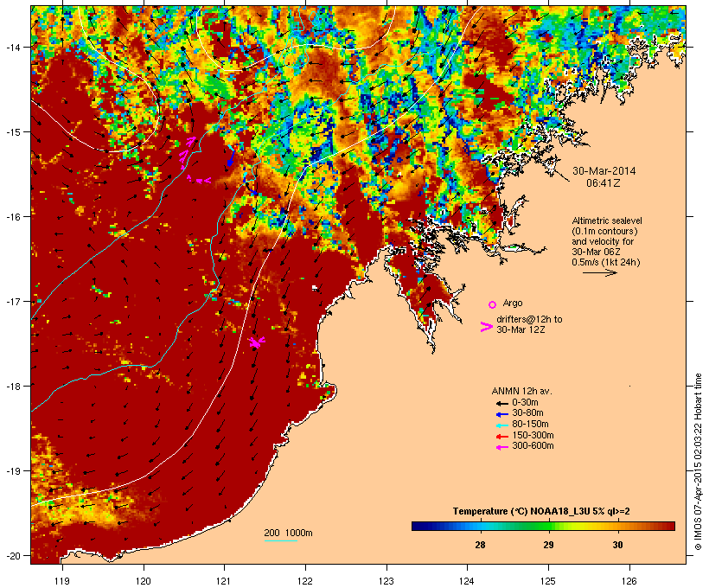Image resolution: width=709 pixels, height=588 pixels.
Task: Click the 'Temperature (°C) NOAA18_L3U' title
Action: (x=516, y=511)
